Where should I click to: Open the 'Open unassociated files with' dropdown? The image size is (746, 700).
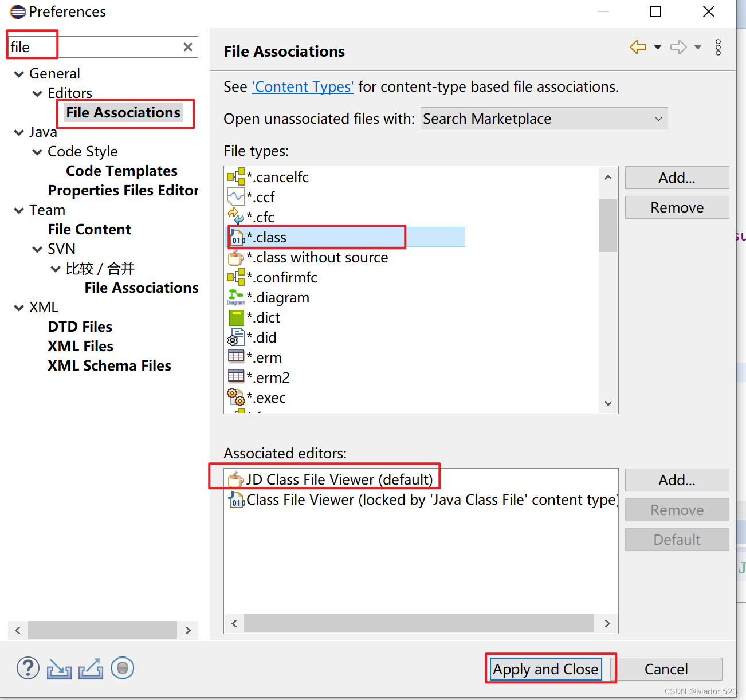pos(544,119)
